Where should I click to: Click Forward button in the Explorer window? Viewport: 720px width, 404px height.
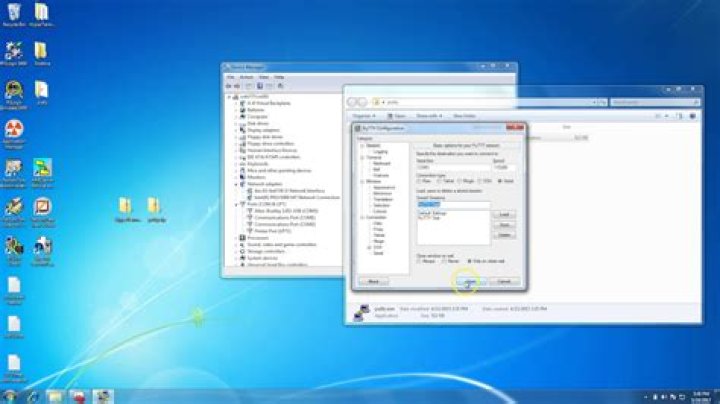363,102
